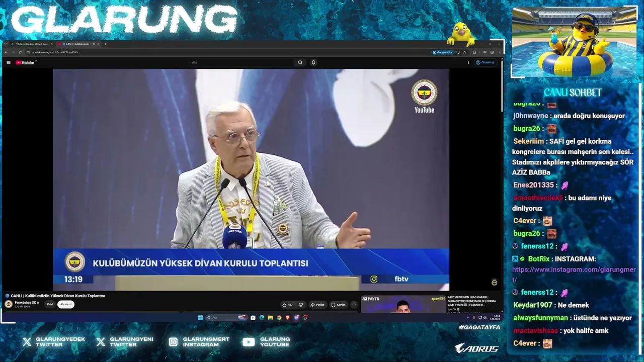Click the video player area
Viewport: 644px width, 362px height.
pyautogui.click(x=251, y=179)
